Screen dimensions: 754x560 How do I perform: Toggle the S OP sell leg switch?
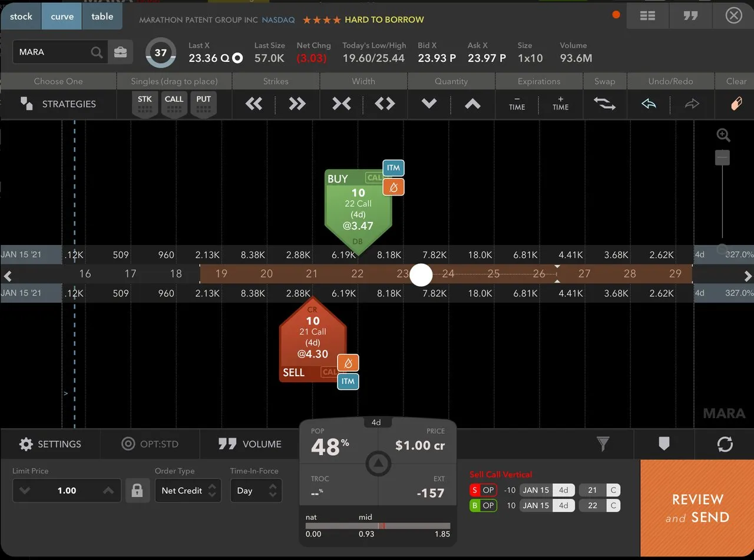(x=483, y=490)
